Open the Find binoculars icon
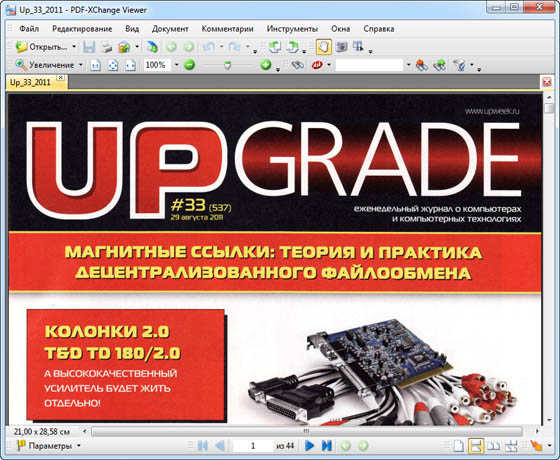The width and height of the screenshot is (560, 460). tap(298, 65)
